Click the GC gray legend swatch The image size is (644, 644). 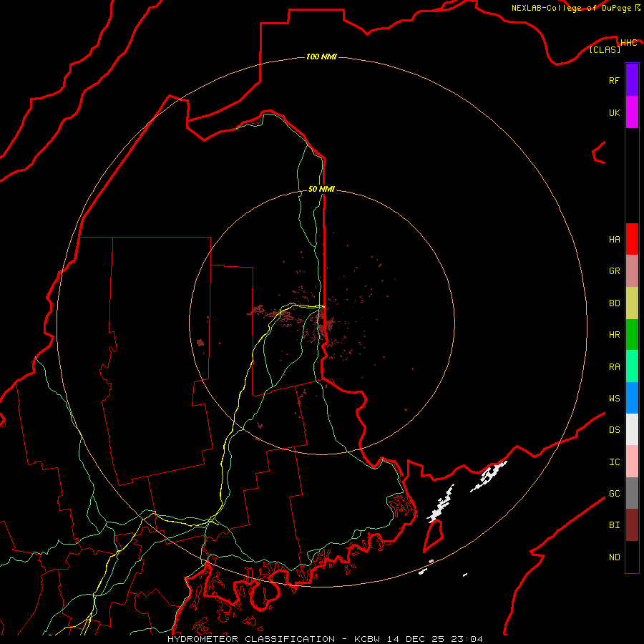coord(632,493)
